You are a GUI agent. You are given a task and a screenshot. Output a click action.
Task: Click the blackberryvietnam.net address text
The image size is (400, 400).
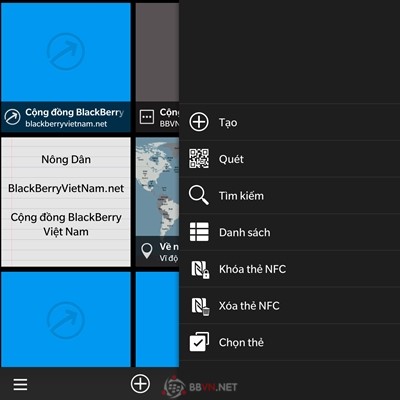point(66,124)
